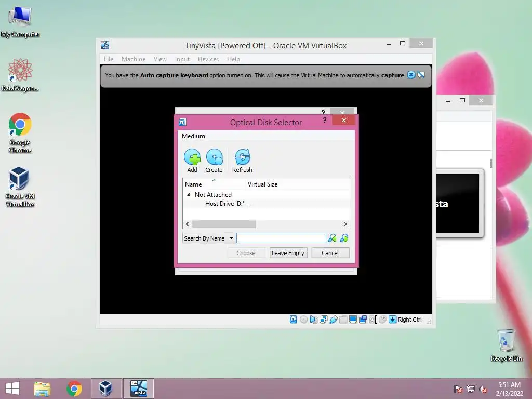Click the mouse integration status icon

tap(383, 320)
